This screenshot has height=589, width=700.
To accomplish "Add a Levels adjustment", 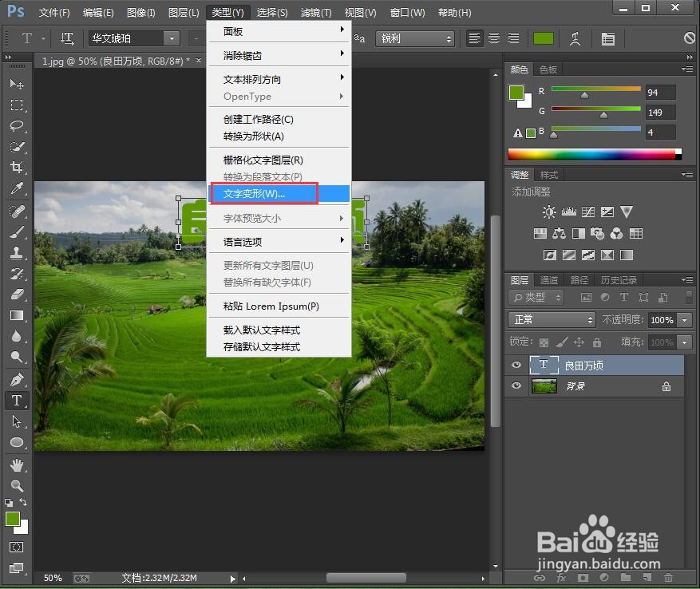I will pyautogui.click(x=569, y=211).
